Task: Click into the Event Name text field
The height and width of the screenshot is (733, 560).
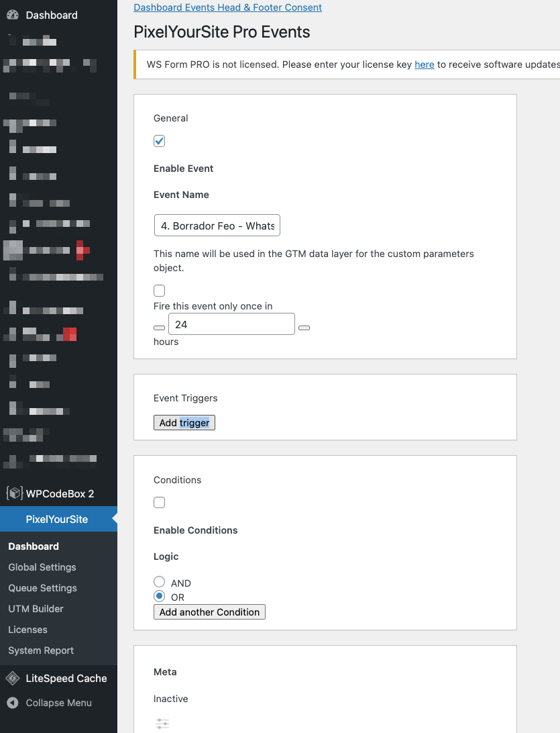Action: pyautogui.click(x=217, y=226)
